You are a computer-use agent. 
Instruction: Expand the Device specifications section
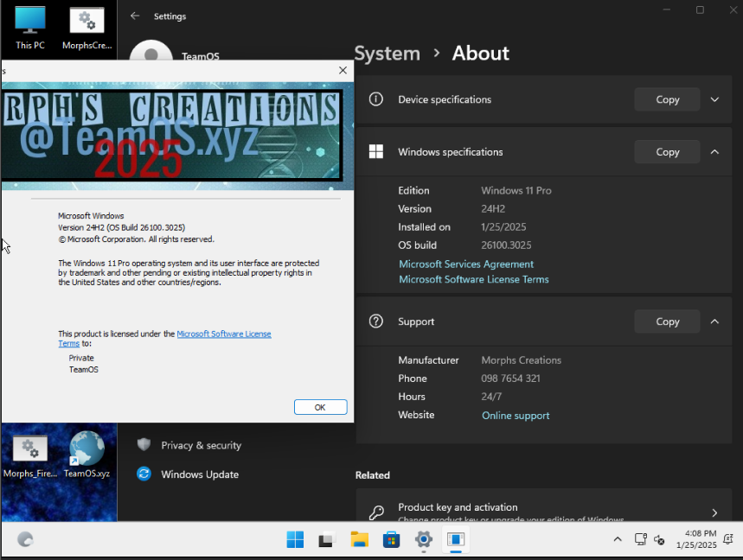coord(714,99)
